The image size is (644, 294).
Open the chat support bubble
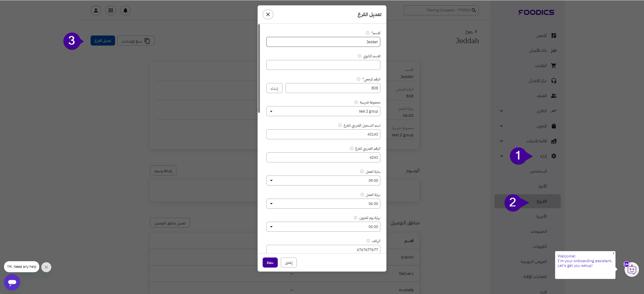point(12,282)
